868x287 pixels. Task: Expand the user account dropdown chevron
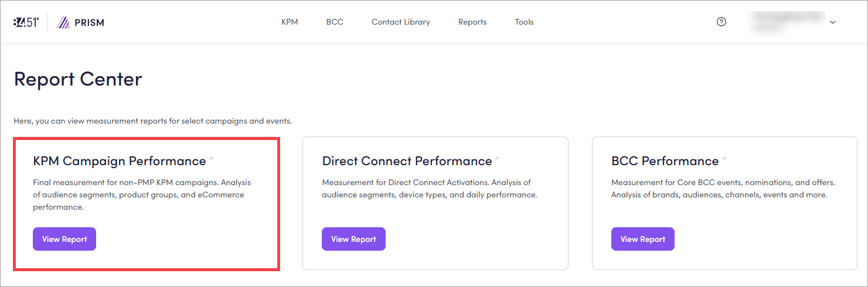[832, 22]
